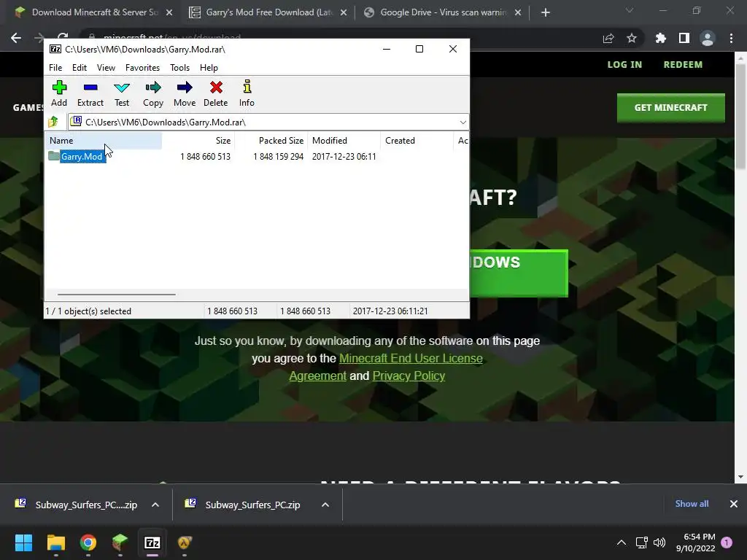747x560 pixels.
Task: Close the Google Drive tab
Action: tap(518, 12)
